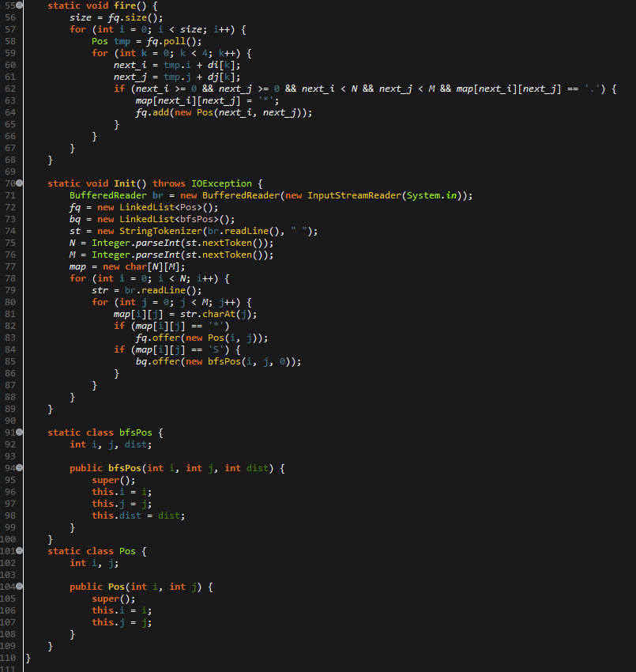This screenshot has height=672, width=636.
Task: Click 'M = Integer.parseInt' on line 76
Action: [x=125, y=255]
